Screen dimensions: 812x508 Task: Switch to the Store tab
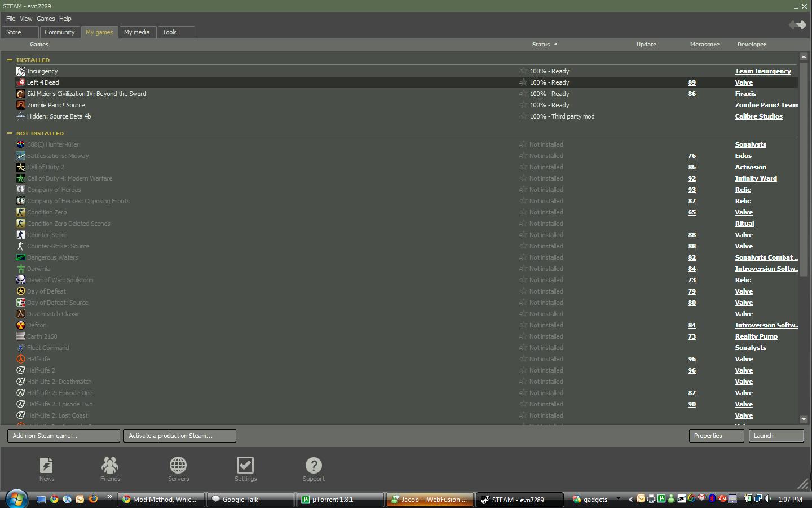click(20, 32)
